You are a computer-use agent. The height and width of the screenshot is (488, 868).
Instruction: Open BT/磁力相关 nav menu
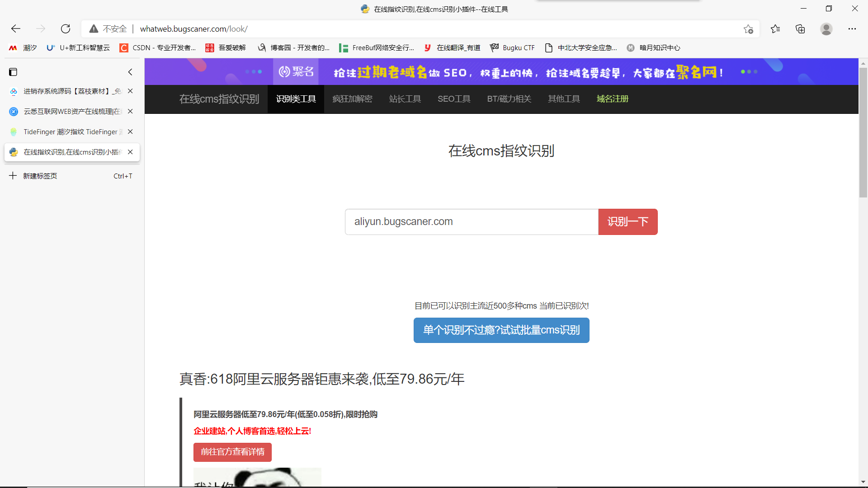pos(509,99)
